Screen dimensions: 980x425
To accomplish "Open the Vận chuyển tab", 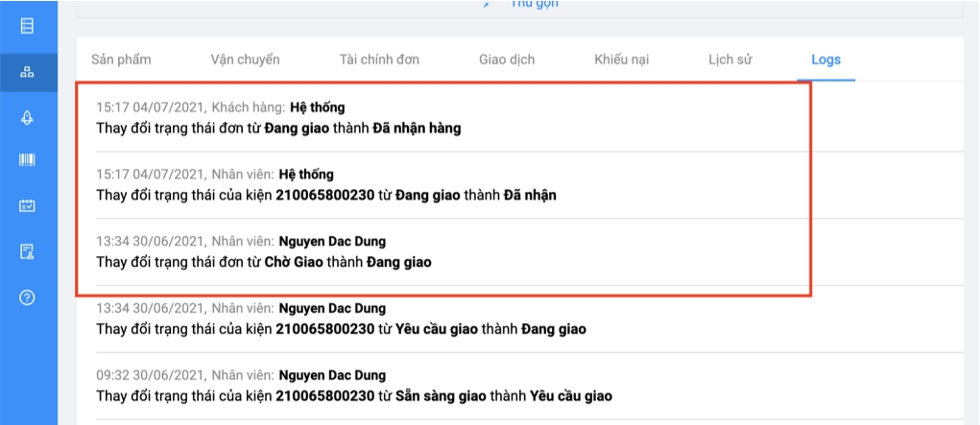I will [x=245, y=59].
